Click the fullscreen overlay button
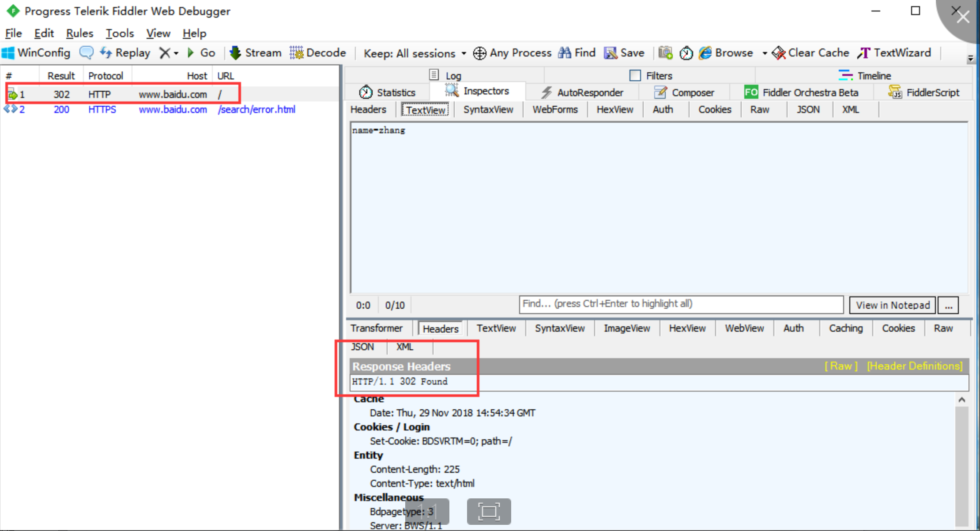 point(489,512)
